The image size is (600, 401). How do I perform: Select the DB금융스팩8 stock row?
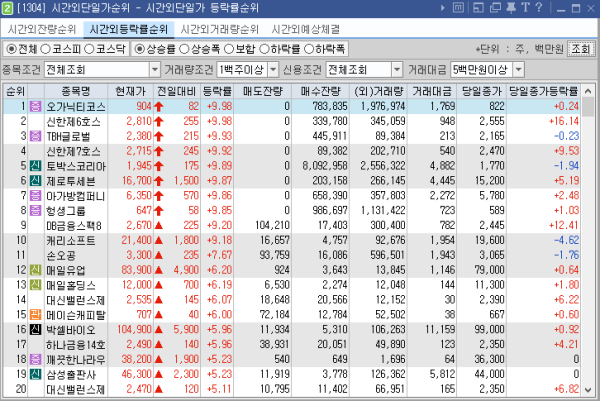[x=292, y=225]
